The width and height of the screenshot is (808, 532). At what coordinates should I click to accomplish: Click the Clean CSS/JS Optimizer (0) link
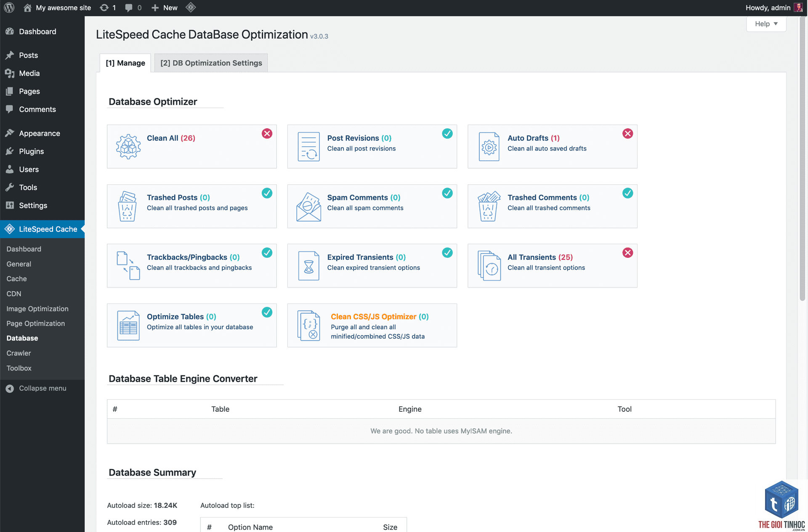coord(380,317)
